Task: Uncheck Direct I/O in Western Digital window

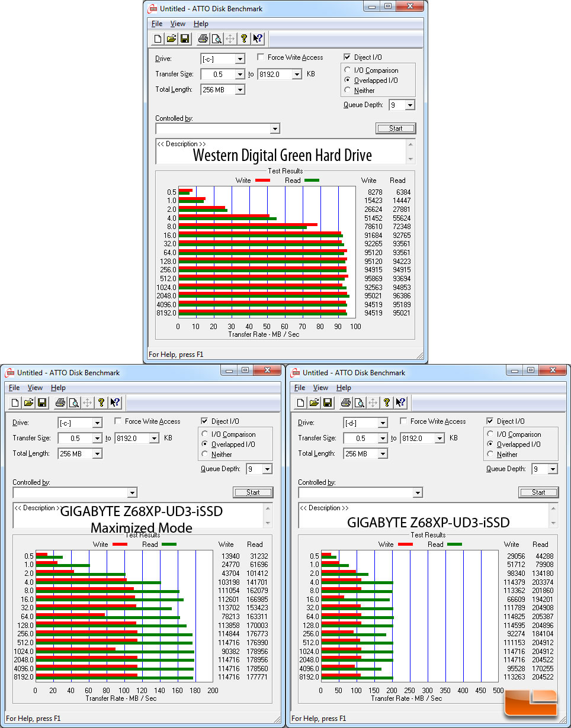Action: [348, 57]
